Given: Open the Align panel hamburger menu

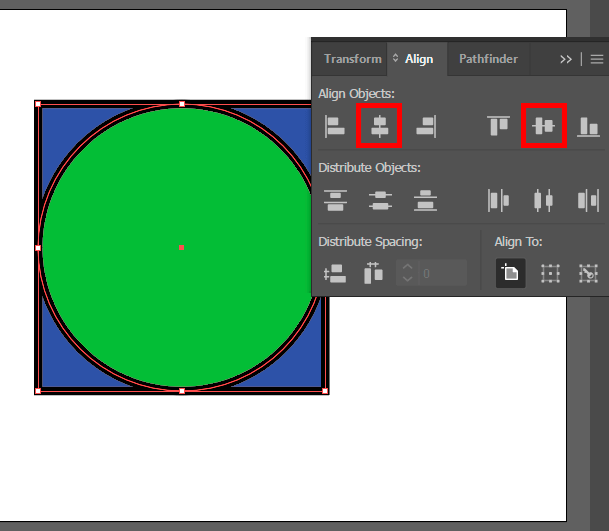Looking at the screenshot, I should click(x=597, y=59).
